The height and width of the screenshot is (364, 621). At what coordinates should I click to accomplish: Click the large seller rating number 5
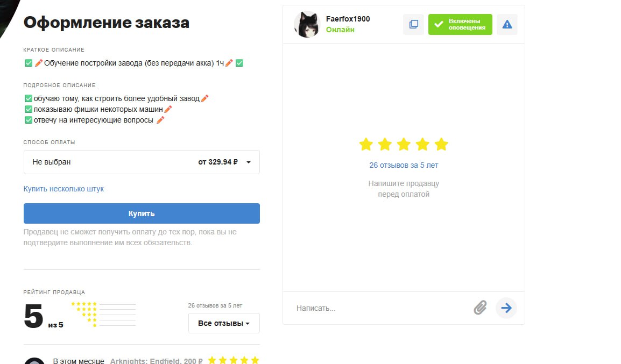pyautogui.click(x=33, y=317)
